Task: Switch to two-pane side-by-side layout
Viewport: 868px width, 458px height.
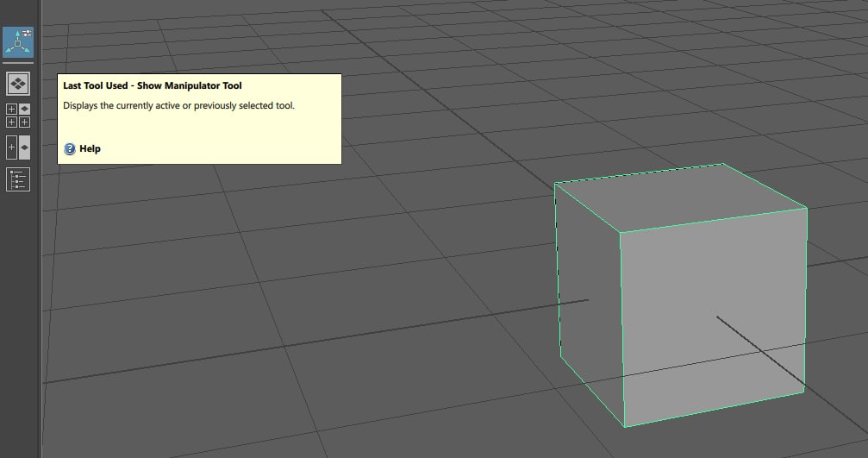Action: click(x=18, y=147)
